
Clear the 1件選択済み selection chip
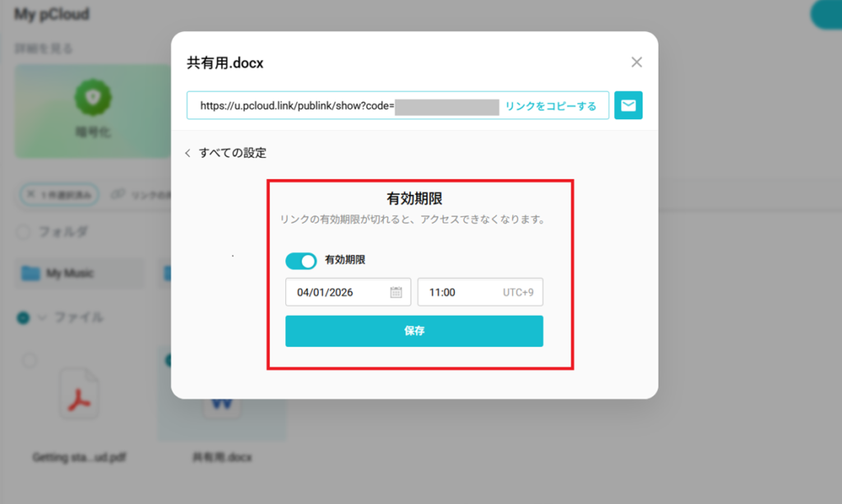point(31,194)
